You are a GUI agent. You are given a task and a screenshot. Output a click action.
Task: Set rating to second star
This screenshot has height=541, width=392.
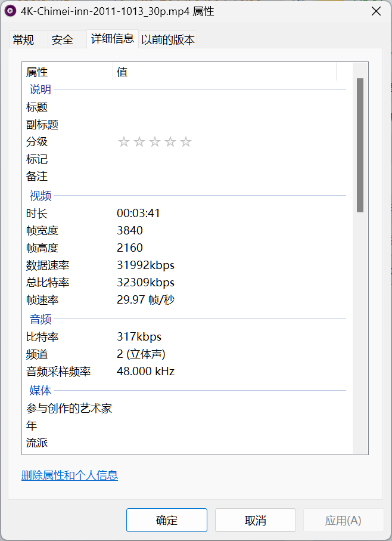point(139,142)
